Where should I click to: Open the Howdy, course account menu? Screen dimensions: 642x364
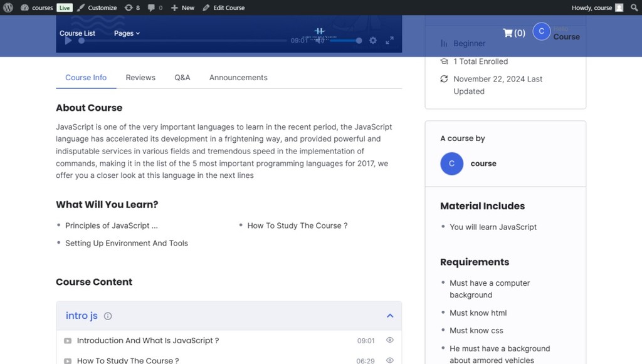(597, 8)
